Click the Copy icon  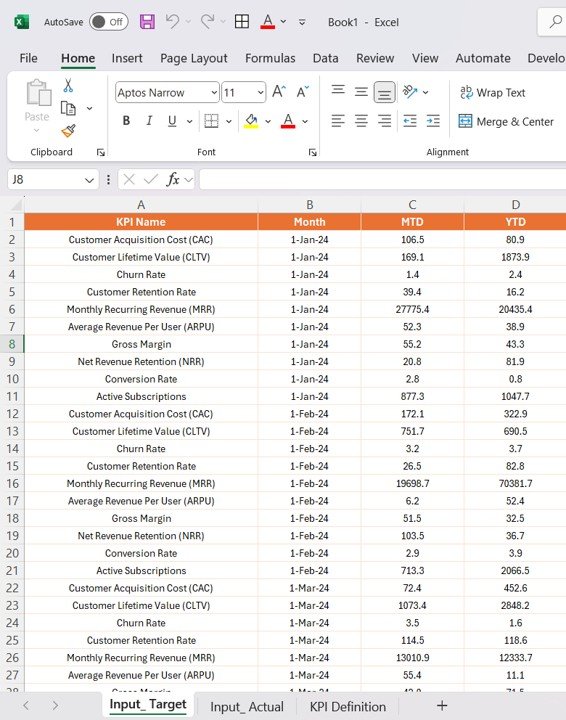tap(68, 108)
